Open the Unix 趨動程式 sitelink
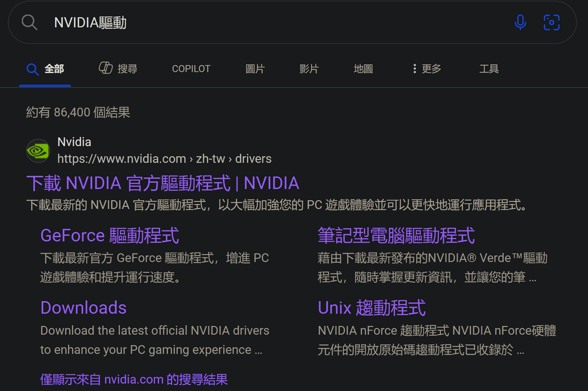The width and height of the screenshot is (588, 391). pos(372,308)
